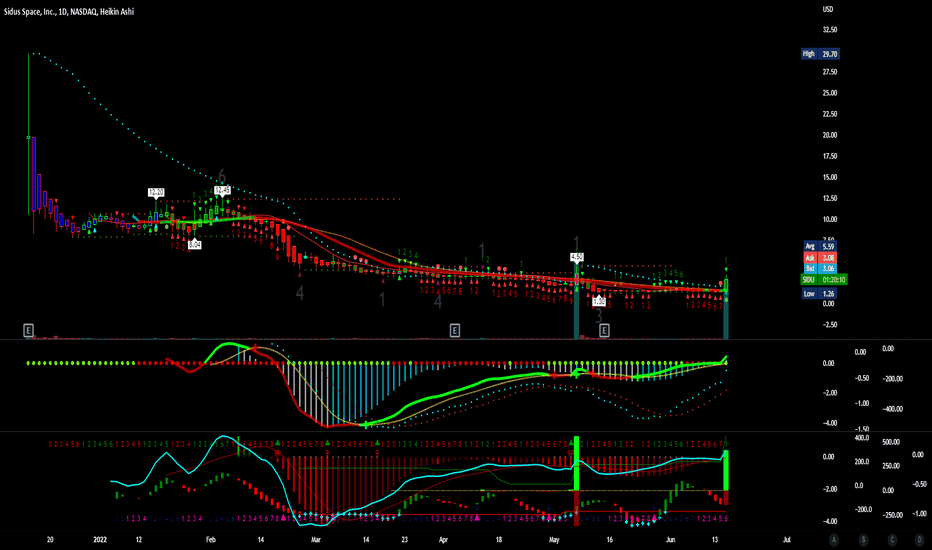The width and height of the screenshot is (932, 550).
Task: Click the 10.00 price axis value
Action: (830, 219)
